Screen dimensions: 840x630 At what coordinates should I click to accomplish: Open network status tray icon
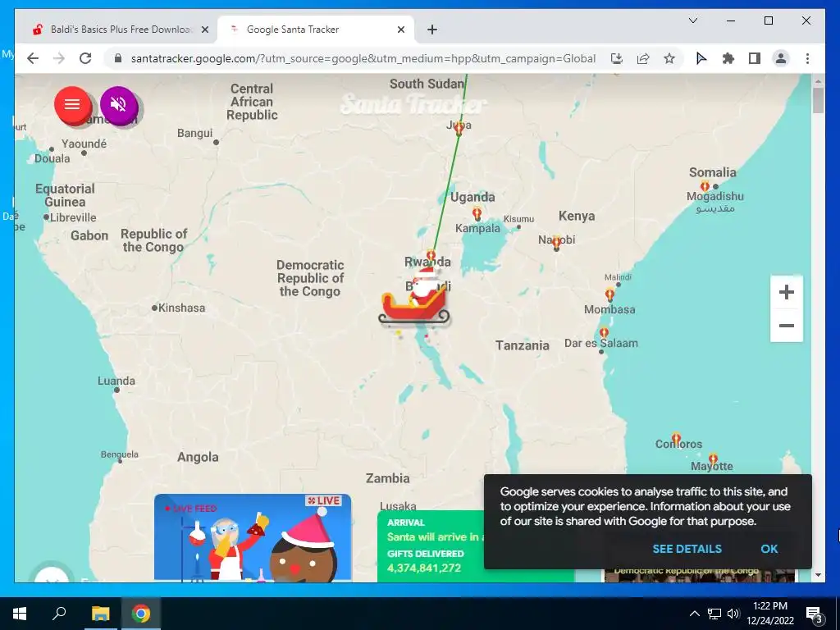pyautogui.click(x=714, y=614)
